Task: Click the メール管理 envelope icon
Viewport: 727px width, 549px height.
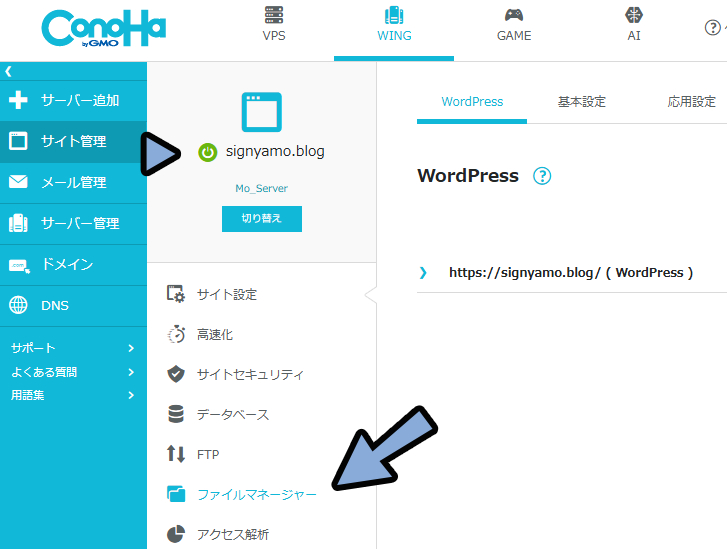Action: (19, 182)
